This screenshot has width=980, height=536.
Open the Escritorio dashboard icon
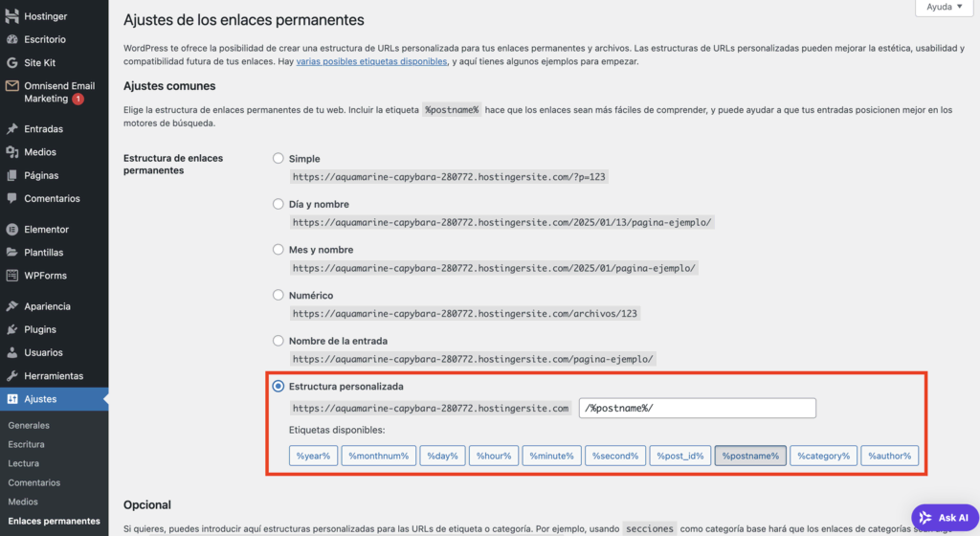point(11,39)
